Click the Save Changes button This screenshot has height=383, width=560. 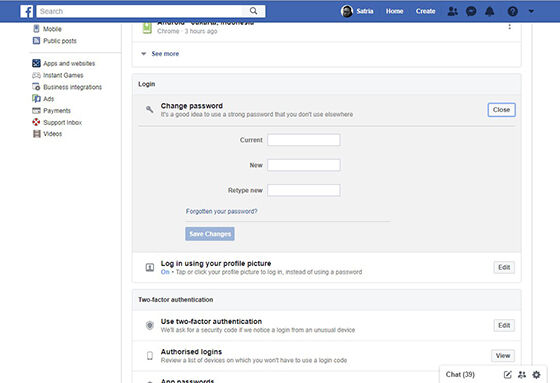pyautogui.click(x=210, y=234)
